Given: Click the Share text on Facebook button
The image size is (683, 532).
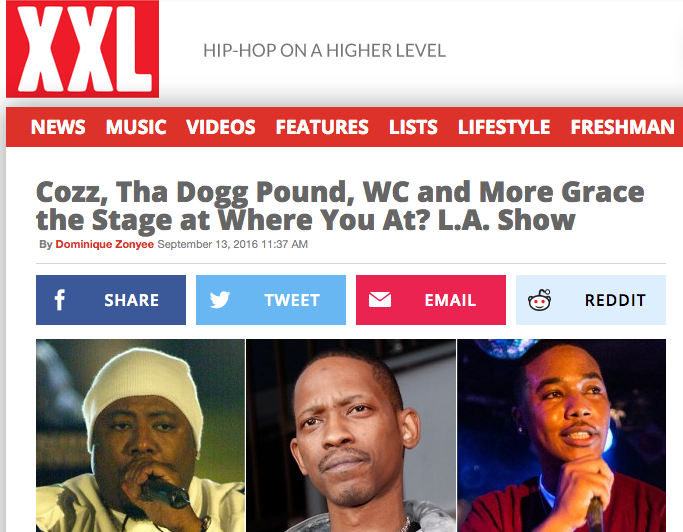Looking at the screenshot, I should pos(132,300).
